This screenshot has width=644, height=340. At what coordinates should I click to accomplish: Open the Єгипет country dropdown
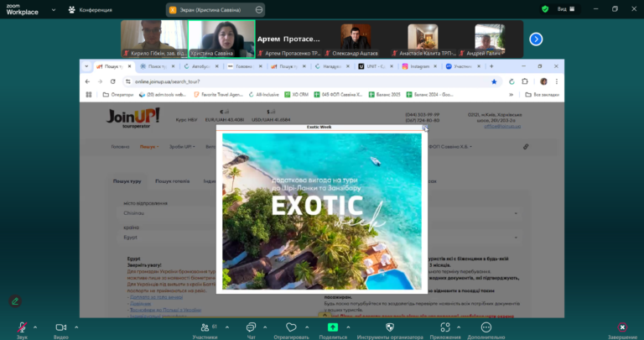click(x=320, y=238)
